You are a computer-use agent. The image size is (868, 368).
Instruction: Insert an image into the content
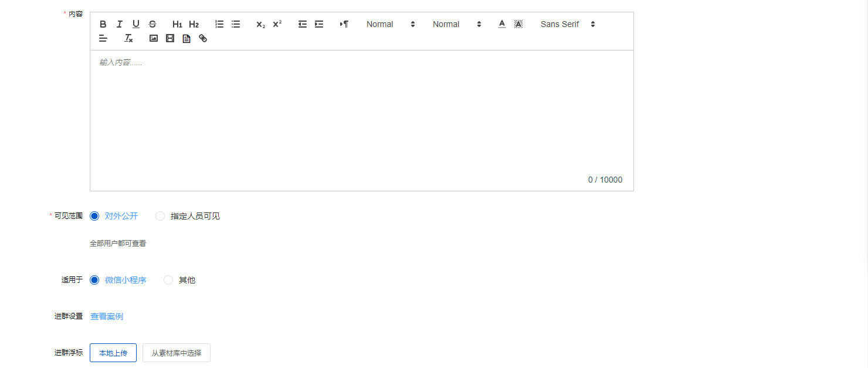pos(154,38)
